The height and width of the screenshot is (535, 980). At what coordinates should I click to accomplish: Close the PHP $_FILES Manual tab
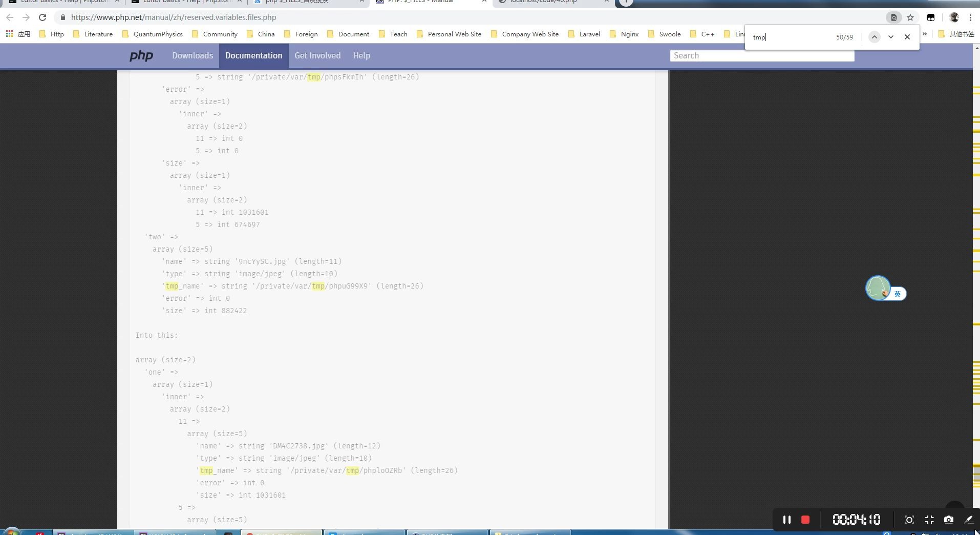point(484,2)
